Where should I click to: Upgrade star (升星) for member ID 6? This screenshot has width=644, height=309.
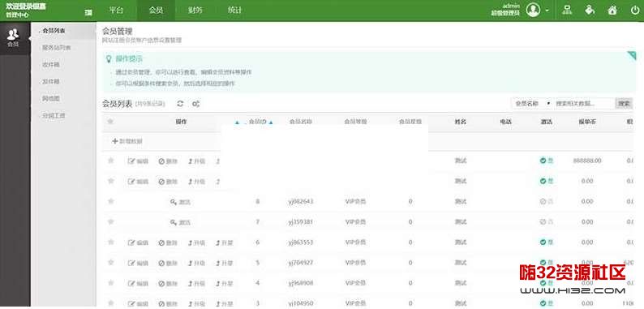pos(225,242)
